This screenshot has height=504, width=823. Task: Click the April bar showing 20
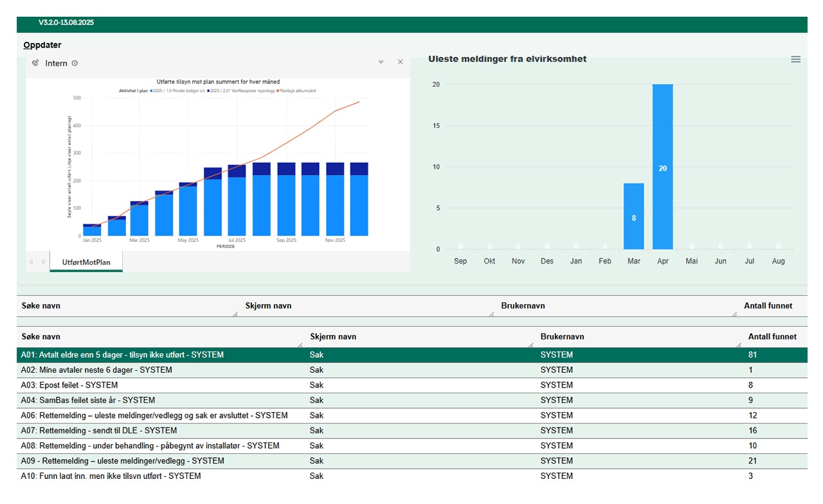pyautogui.click(x=662, y=167)
